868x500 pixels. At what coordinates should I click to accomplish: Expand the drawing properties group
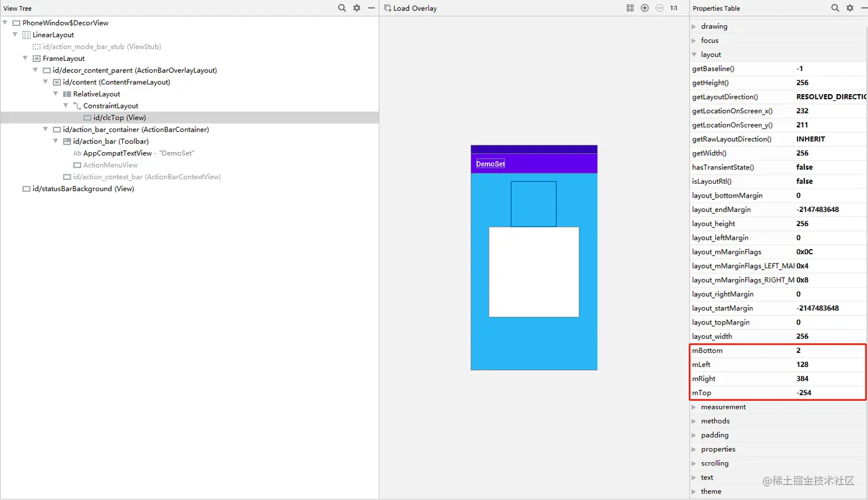tap(694, 26)
